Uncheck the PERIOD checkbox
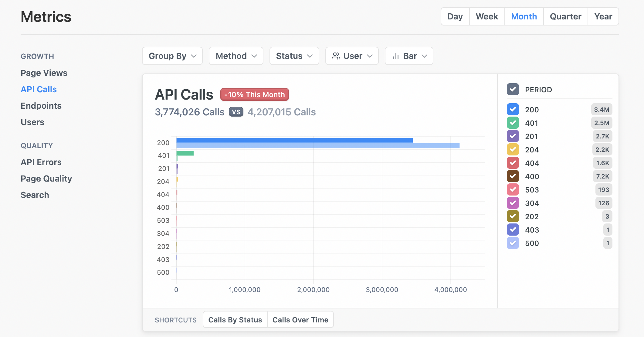The image size is (644, 337). (513, 90)
